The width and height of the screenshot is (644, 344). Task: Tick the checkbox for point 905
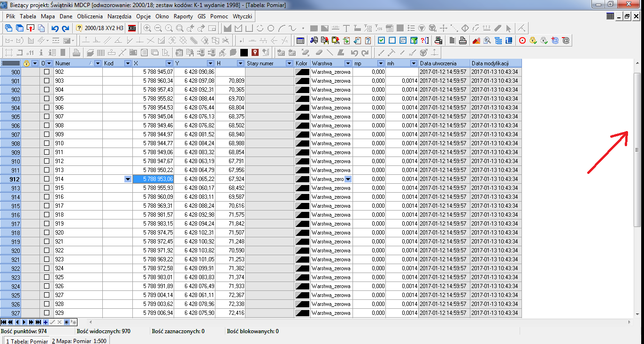(46, 99)
